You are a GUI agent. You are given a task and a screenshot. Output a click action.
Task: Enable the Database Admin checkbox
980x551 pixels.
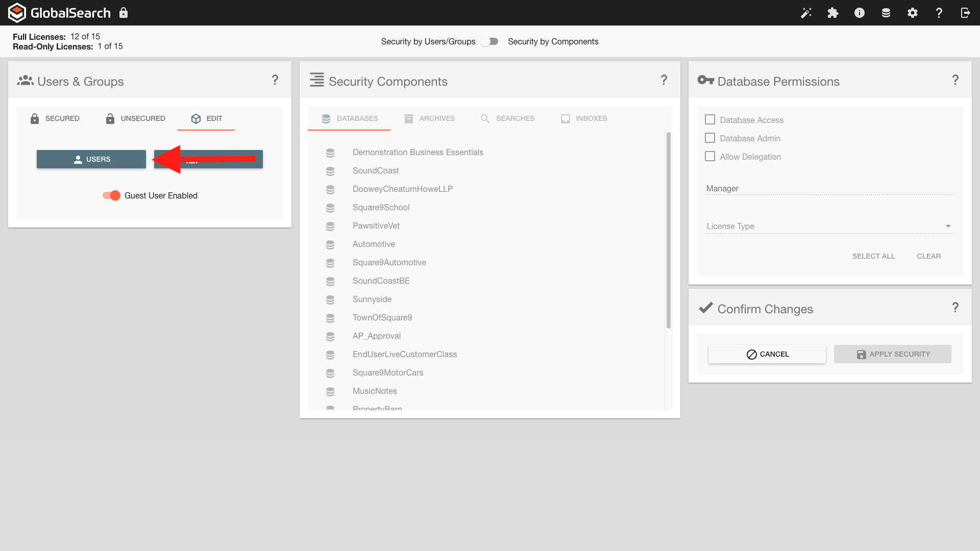710,138
